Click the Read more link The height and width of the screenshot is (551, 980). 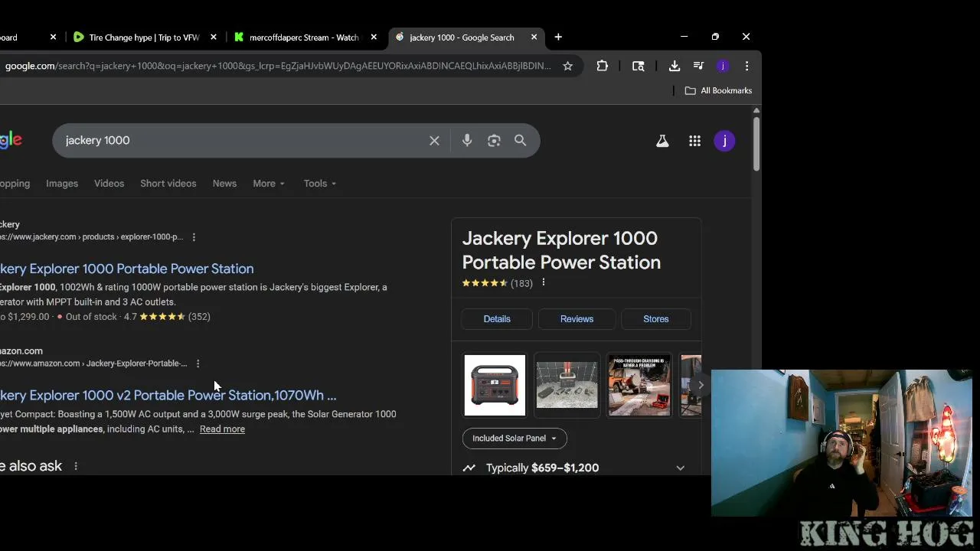(x=222, y=429)
